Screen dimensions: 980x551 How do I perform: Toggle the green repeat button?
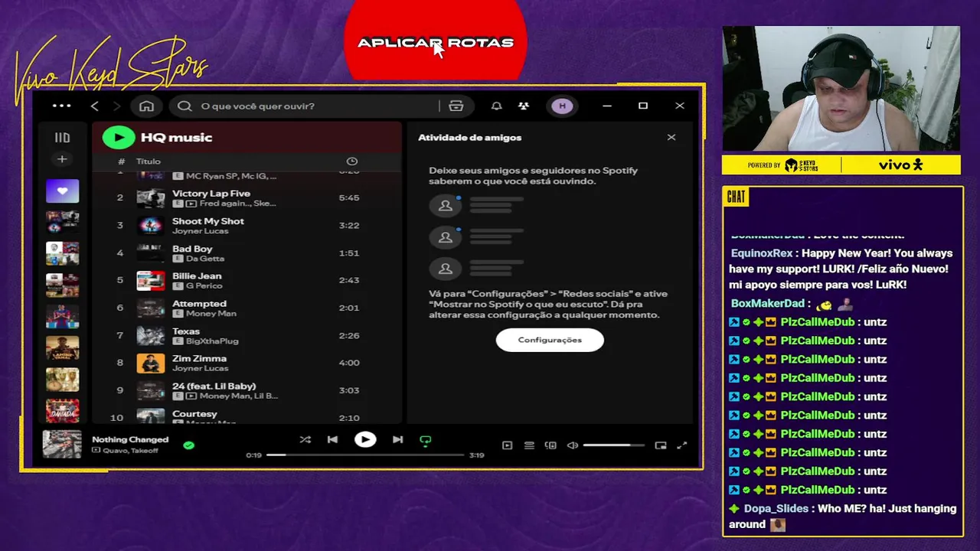click(x=426, y=441)
